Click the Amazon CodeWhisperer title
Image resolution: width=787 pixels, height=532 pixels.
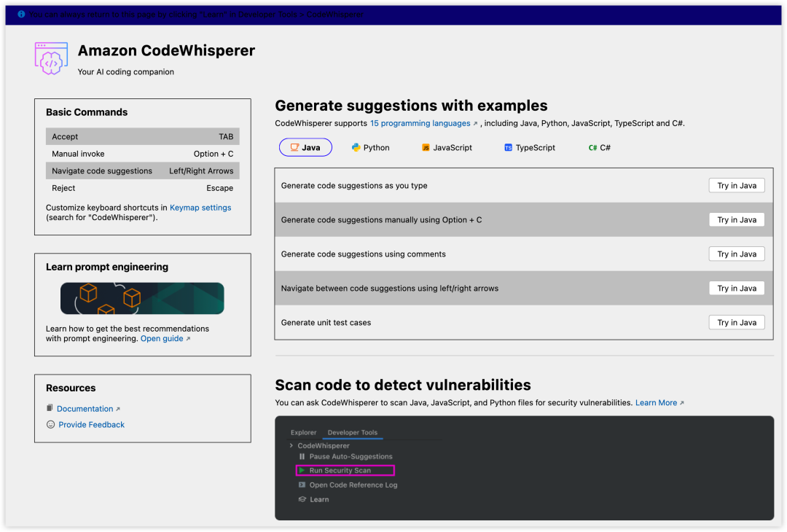(x=166, y=51)
